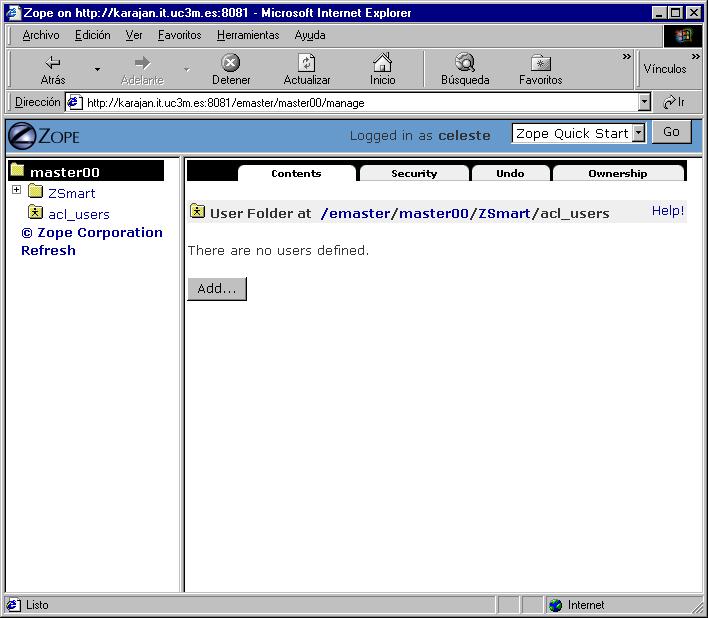Click the User Folder icon beside the path
708x618 pixels.
[197, 211]
